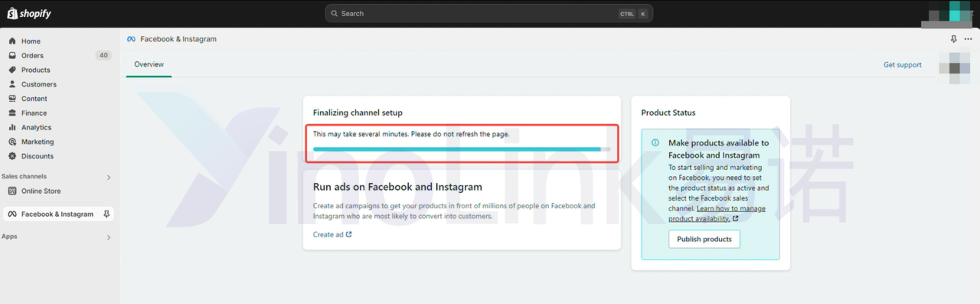This screenshot has width=980, height=304.
Task: Click the Marketing target icon
Action: pos(12,142)
